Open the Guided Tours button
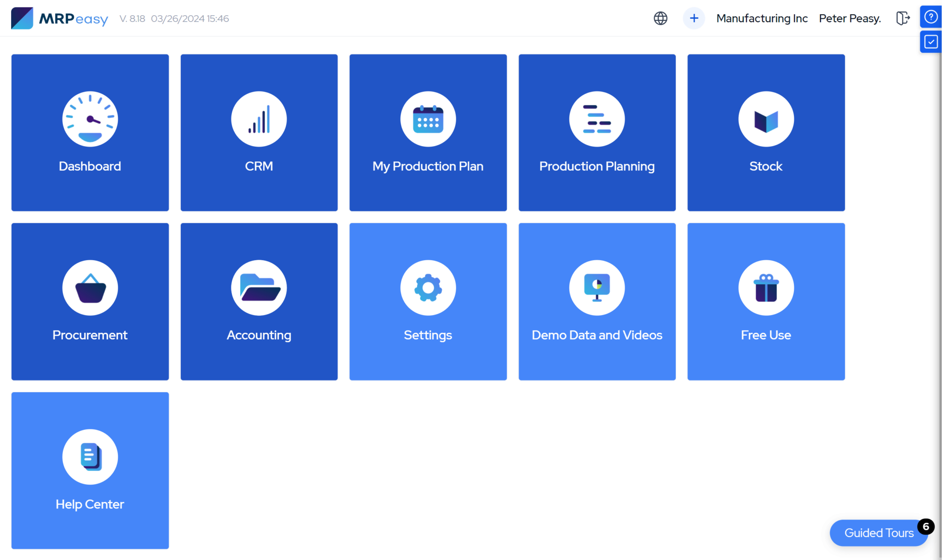 (879, 533)
